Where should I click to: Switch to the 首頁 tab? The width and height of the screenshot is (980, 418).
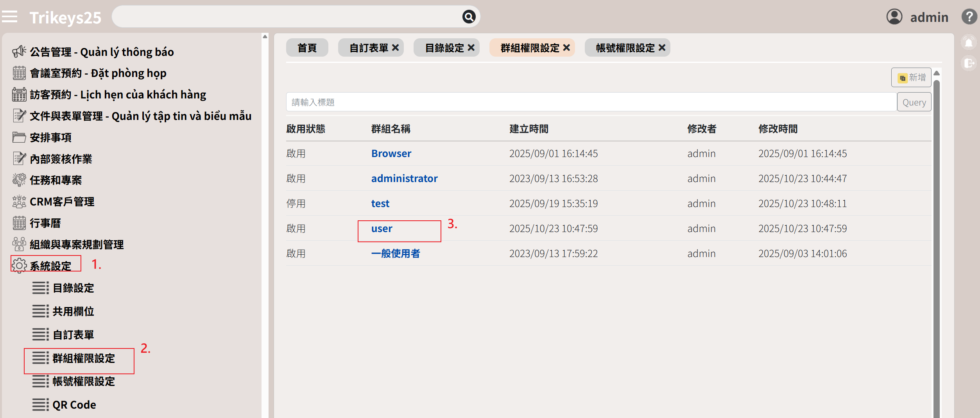point(307,48)
